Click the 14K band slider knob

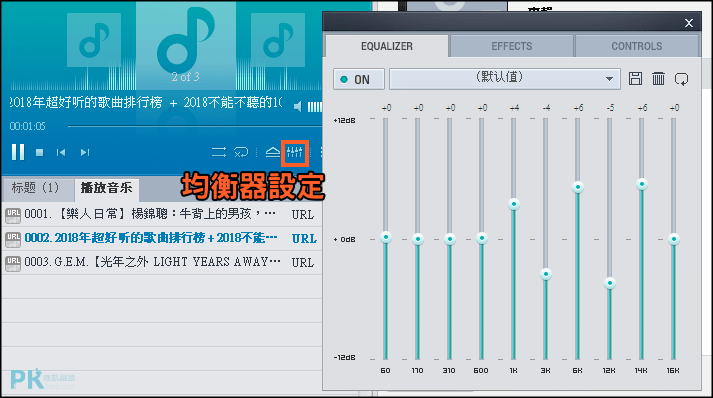click(x=642, y=184)
